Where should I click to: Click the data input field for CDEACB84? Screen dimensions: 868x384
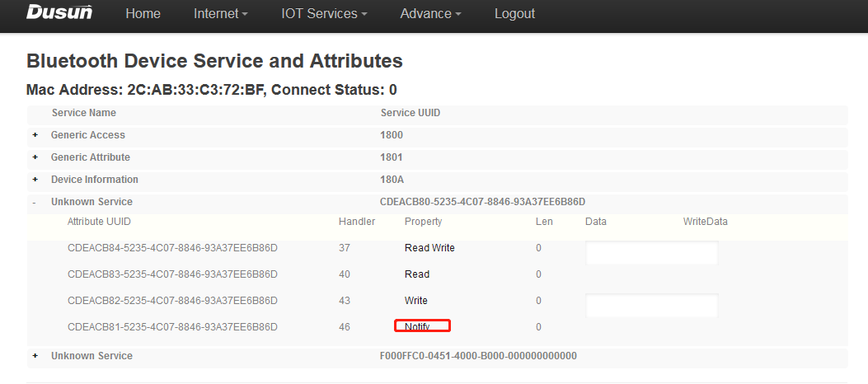click(x=651, y=253)
